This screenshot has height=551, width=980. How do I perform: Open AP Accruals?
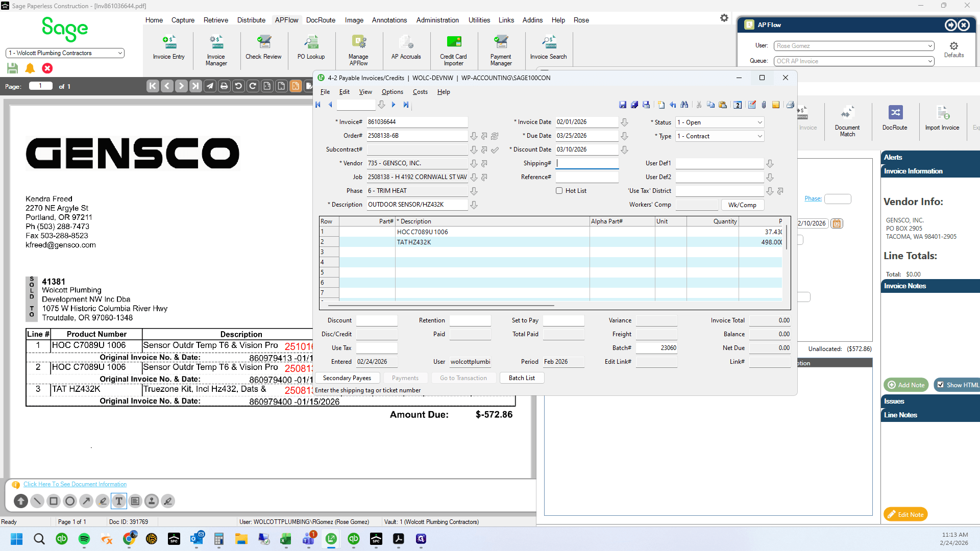(406, 48)
